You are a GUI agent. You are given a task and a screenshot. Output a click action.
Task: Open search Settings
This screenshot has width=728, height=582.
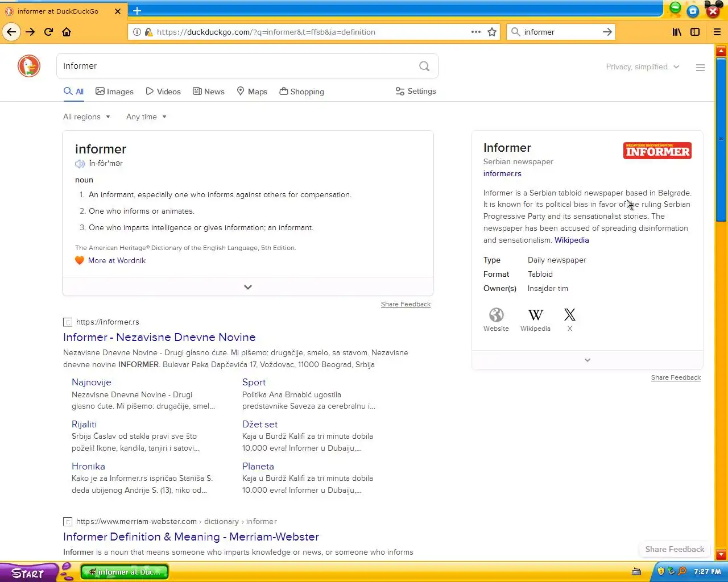tap(416, 92)
